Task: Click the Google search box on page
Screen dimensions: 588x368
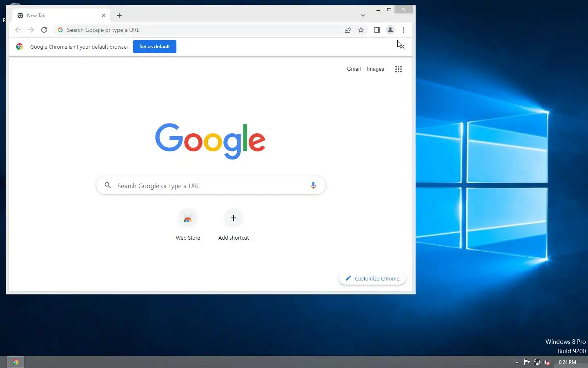Action: pos(211,186)
